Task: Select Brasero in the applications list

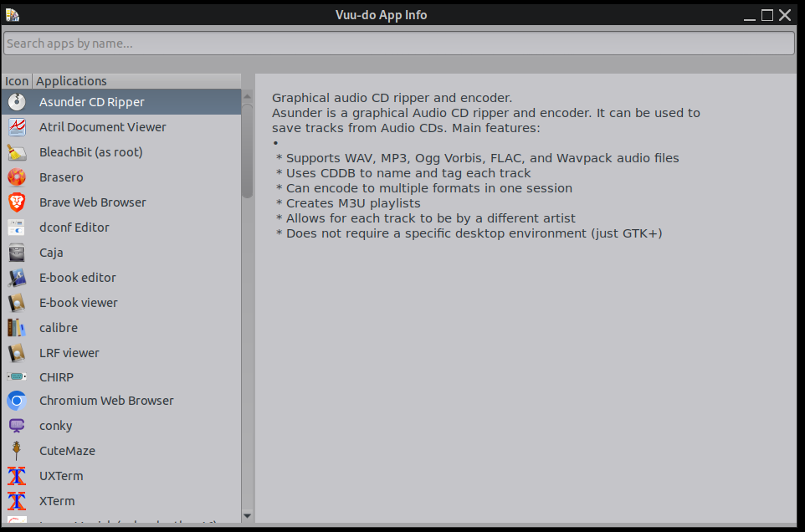Action: (x=121, y=177)
